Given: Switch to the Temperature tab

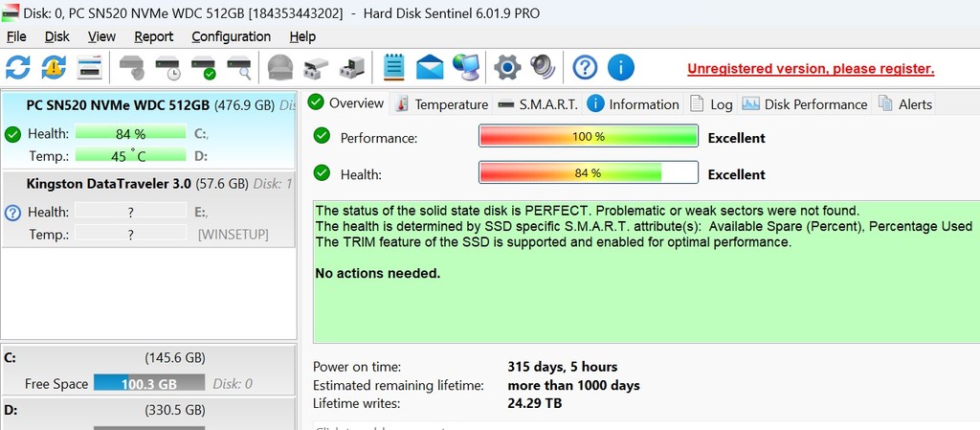Looking at the screenshot, I should coord(442,104).
